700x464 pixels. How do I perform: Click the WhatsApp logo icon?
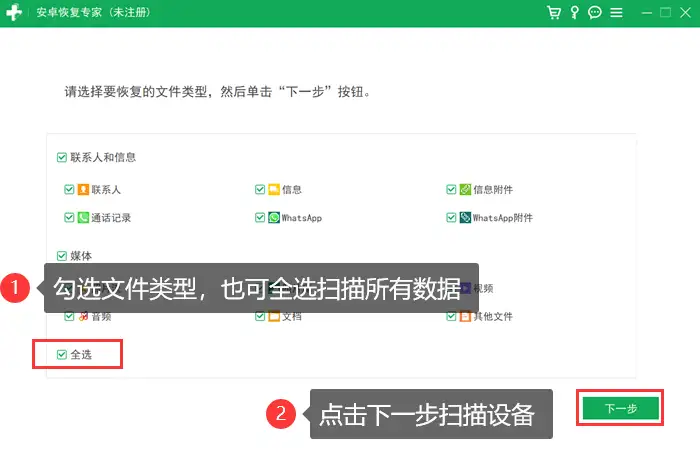[274, 217]
